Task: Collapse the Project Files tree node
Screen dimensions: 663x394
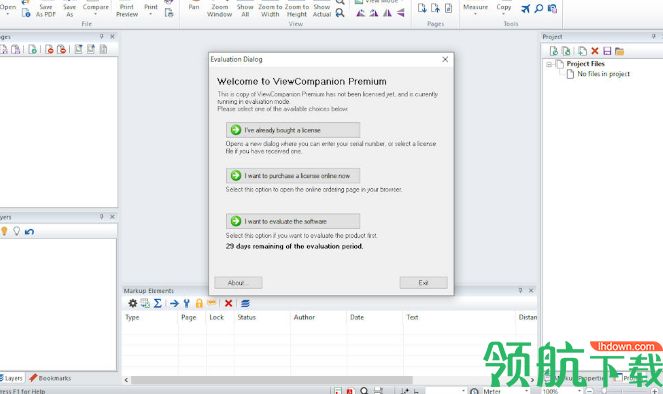Action: [x=549, y=64]
